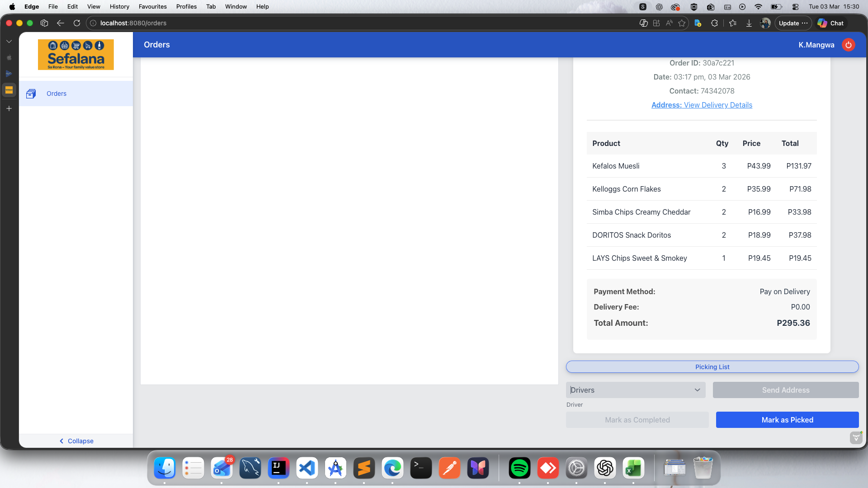The image size is (868, 488).
Task: Open the downloads icon in toolbar
Action: click(x=749, y=23)
